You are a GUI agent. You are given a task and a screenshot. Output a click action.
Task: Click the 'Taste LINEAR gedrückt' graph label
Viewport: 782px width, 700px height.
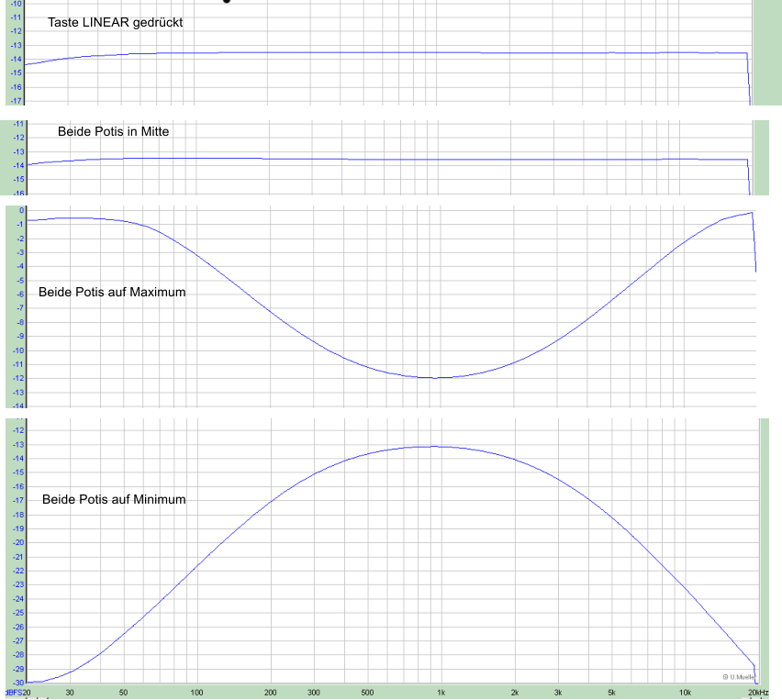pyautogui.click(x=116, y=23)
